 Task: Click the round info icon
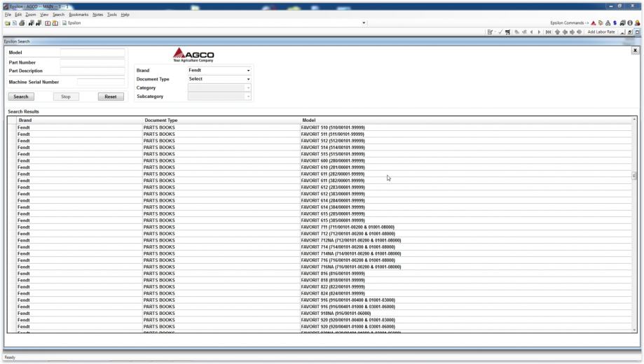[x=630, y=23]
